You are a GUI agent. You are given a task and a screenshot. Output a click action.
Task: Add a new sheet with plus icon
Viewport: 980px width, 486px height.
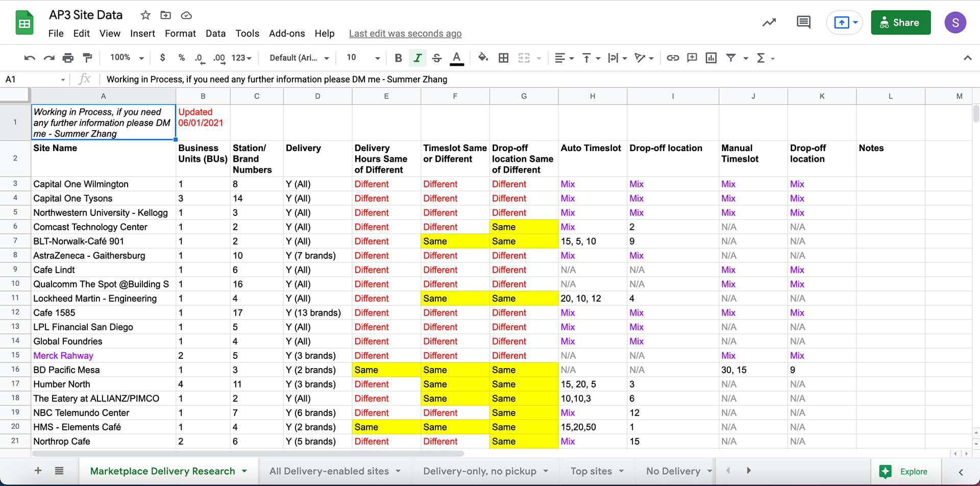(x=38, y=470)
